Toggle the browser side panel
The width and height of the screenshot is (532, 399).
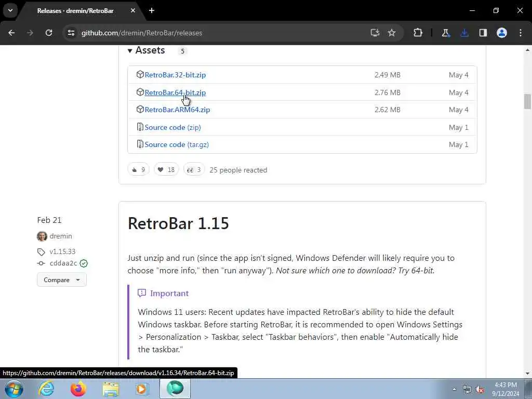(483, 33)
